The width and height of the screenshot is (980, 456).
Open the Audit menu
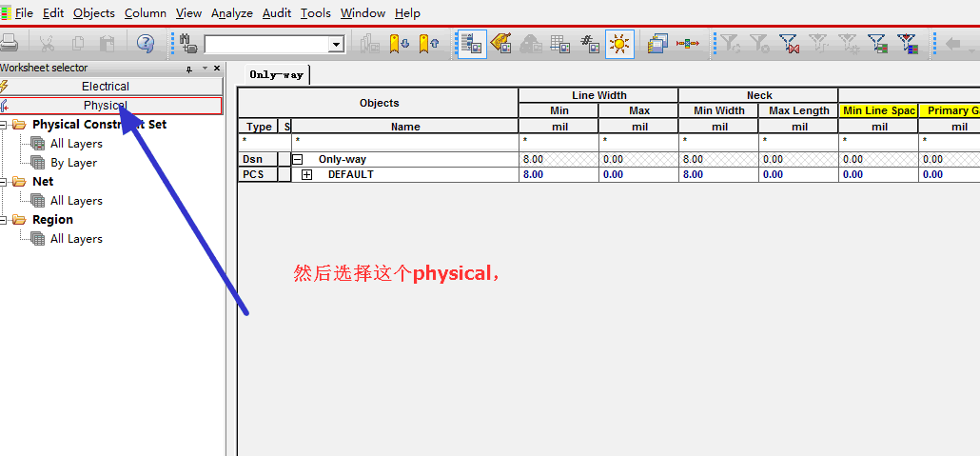277,13
